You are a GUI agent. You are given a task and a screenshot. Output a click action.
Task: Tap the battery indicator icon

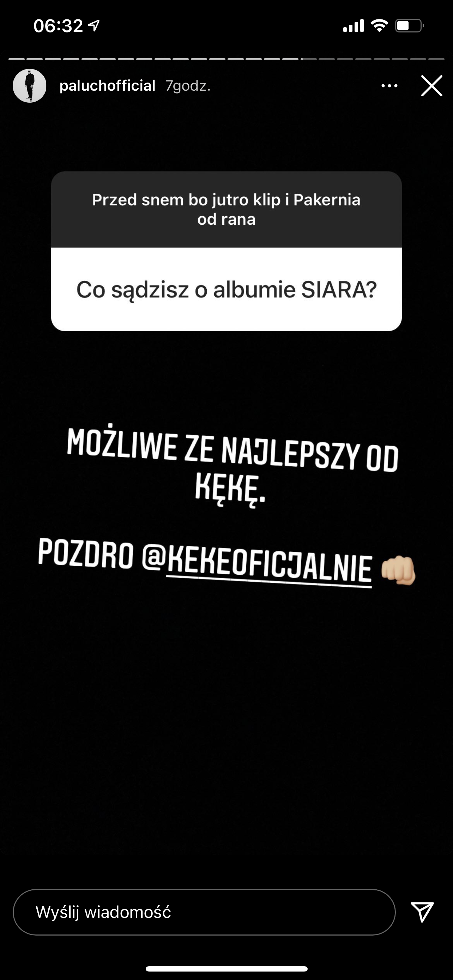tap(409, 26)
